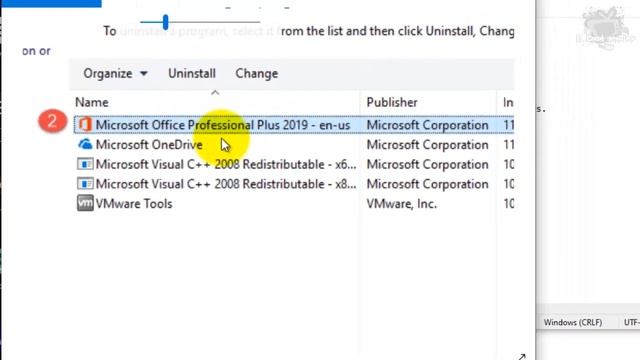Select Microsoft Visual C++ 2008 Redistributable - x8...

click(x=226, y=184)
